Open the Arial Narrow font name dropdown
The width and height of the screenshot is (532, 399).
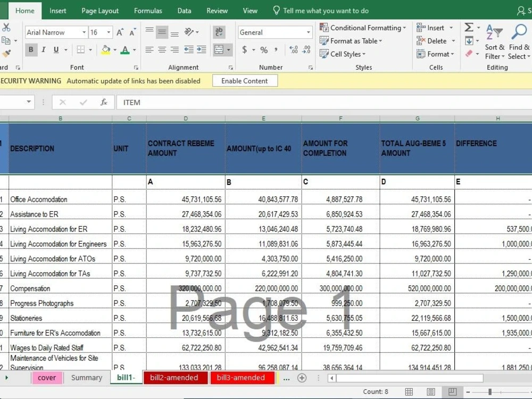click(84, 32)
